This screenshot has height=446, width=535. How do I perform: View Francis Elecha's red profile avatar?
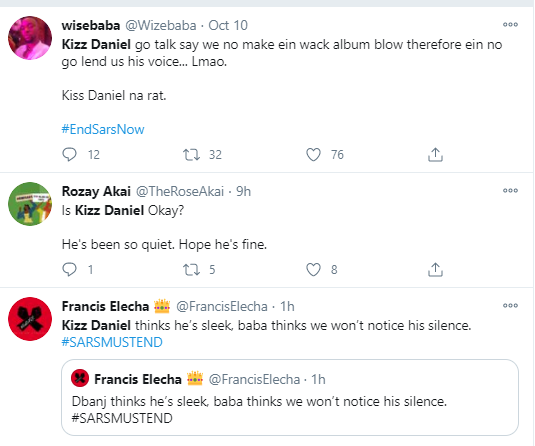pos(30,319)
